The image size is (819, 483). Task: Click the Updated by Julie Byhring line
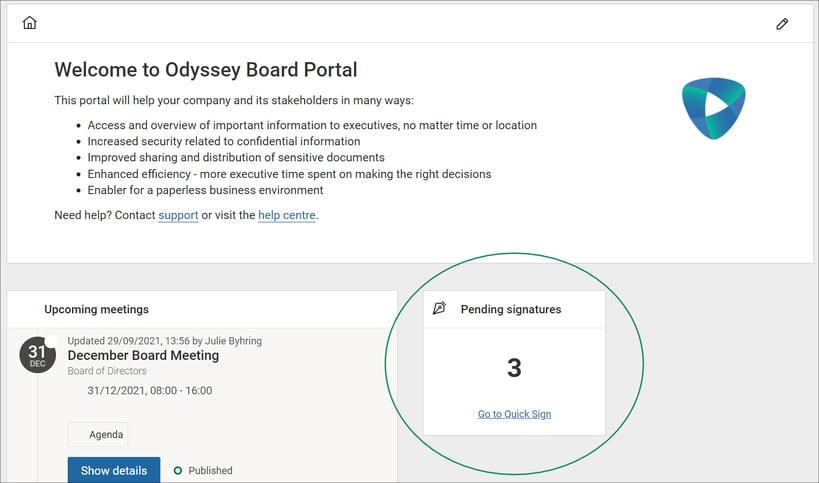point(165,341)
